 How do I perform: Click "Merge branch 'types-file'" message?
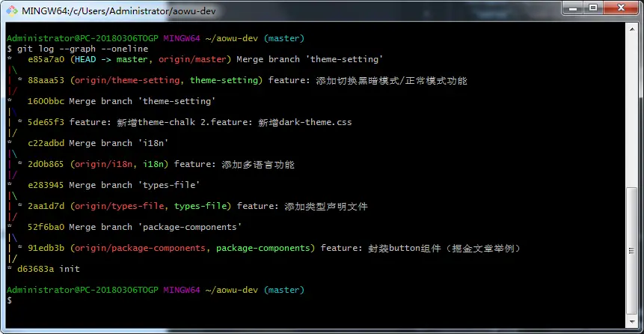135,185
